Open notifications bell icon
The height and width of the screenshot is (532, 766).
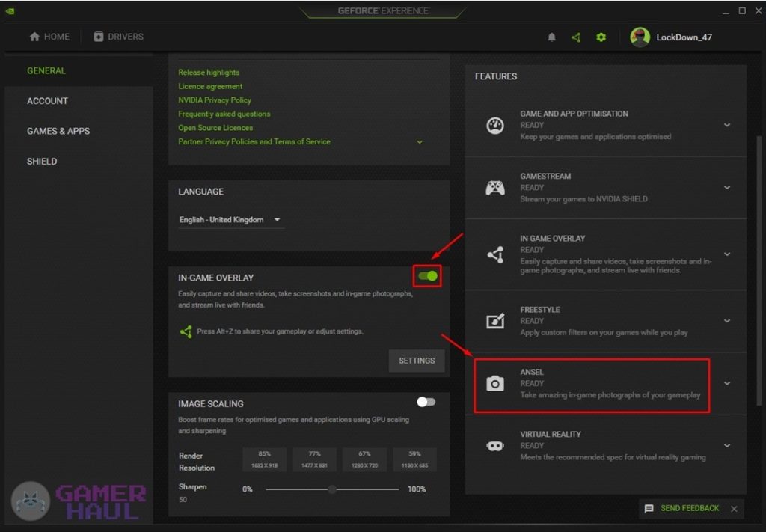tap(551, 37)
